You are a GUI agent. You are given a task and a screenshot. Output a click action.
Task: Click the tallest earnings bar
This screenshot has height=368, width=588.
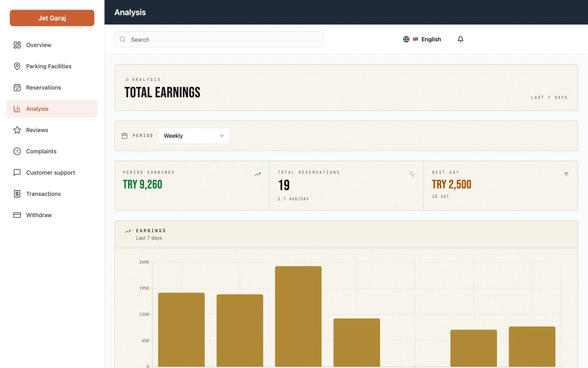pyautogui.click(x=298, y=316)
